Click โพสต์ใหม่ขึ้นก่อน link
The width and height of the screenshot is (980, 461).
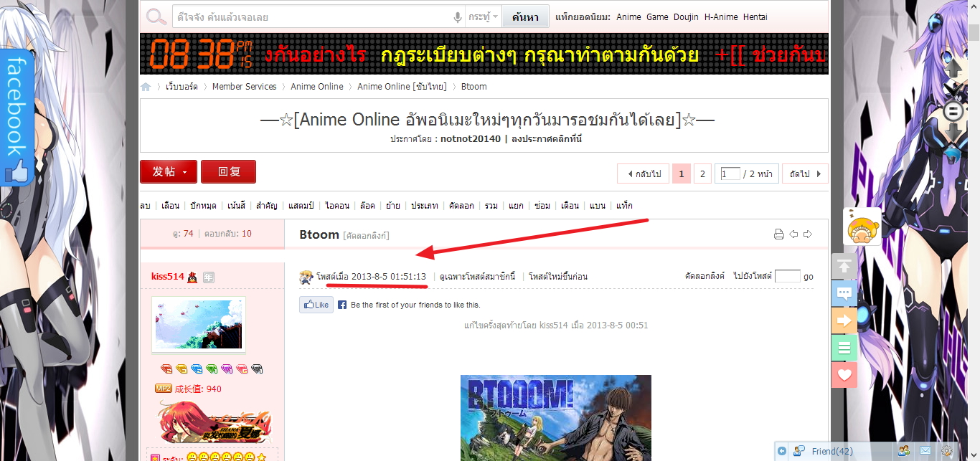click(x=558, y=277)
